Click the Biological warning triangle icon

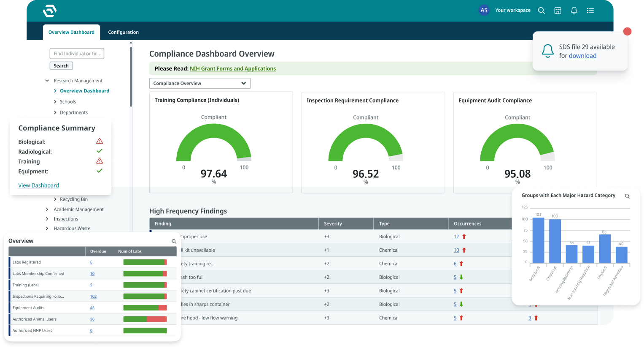click(100, 141)
